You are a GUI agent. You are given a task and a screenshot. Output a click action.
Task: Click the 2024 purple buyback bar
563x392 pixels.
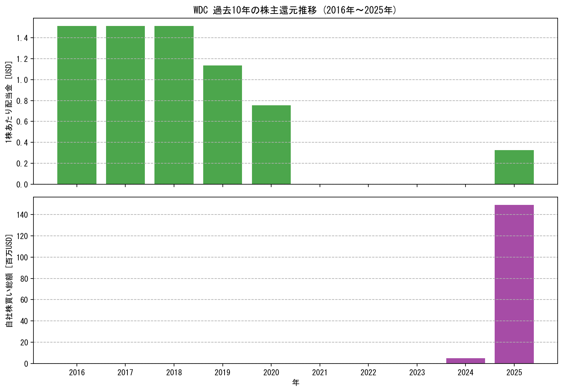tap(465, 361)
